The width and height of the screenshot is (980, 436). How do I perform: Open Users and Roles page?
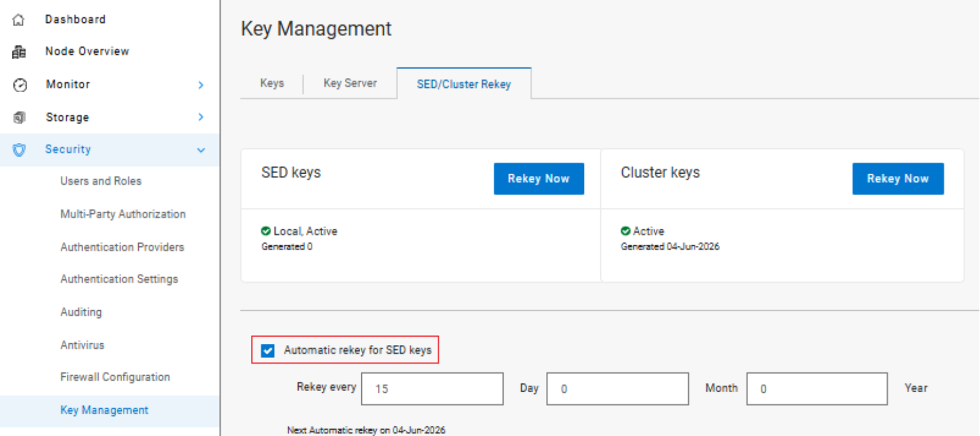pyautogui.click(x=101, y=181)
